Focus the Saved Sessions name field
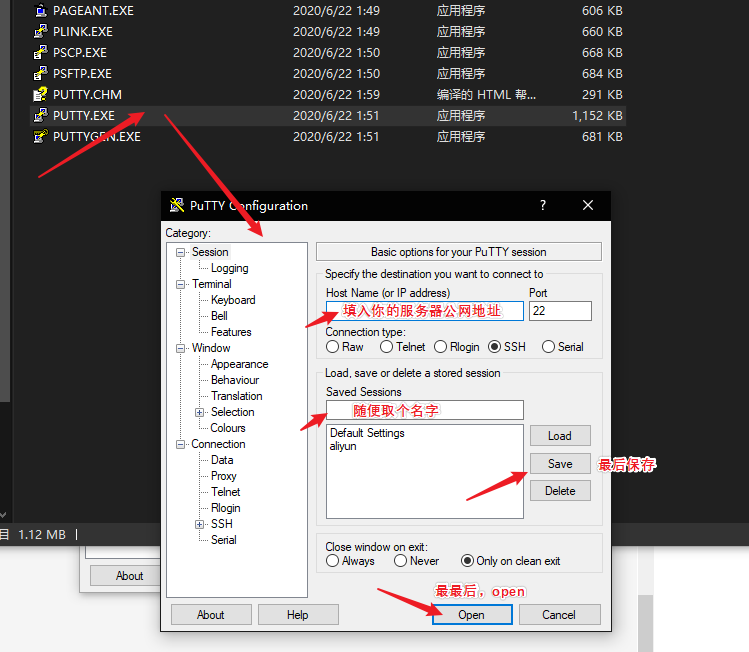 [425, 410]
